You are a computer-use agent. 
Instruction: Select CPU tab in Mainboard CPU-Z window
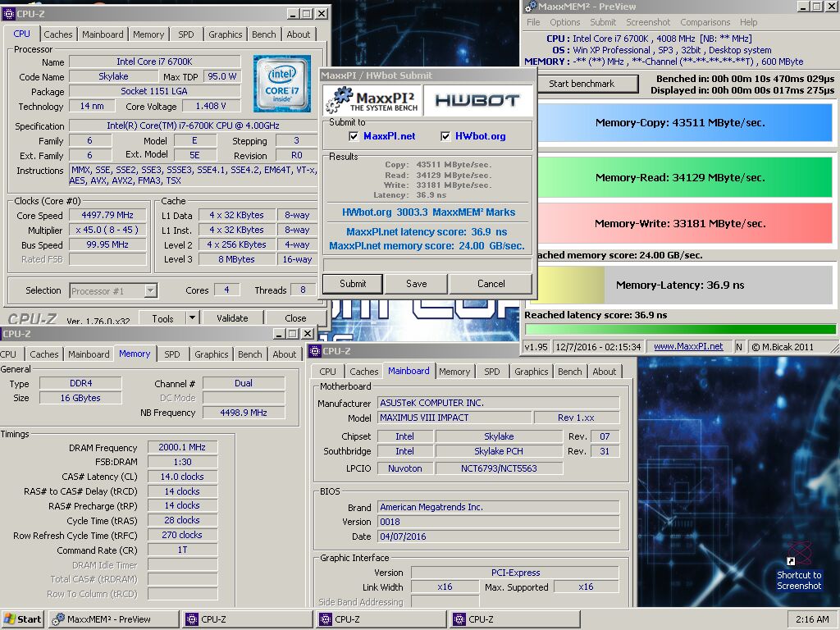pyautogui.click(x=327, y=372)
